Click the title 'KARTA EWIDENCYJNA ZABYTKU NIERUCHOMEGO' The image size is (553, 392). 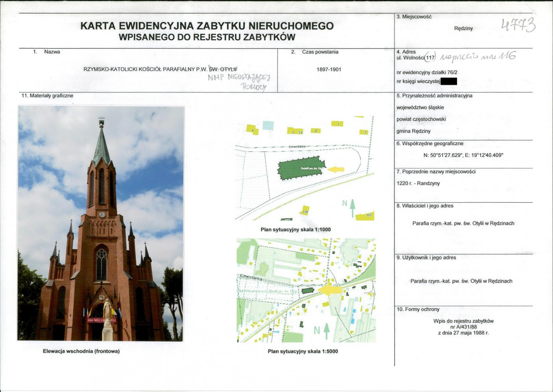[207, 26]
